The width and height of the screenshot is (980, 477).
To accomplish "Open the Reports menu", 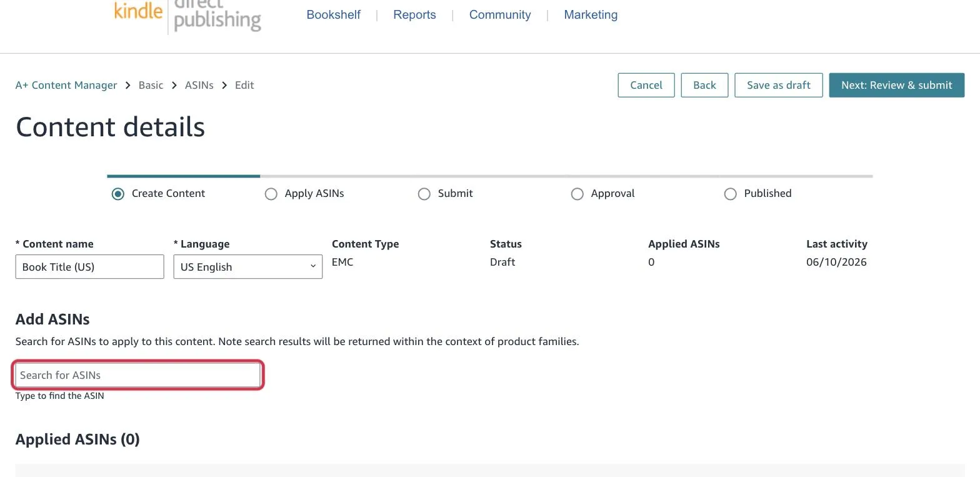I will click(414, 15).
